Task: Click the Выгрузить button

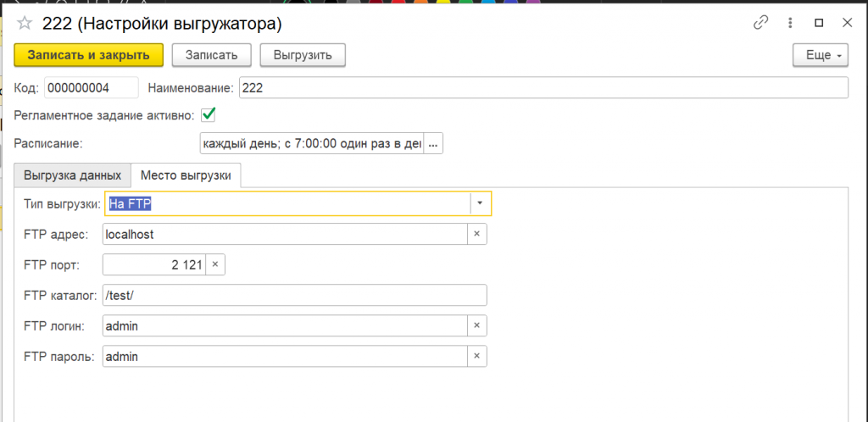Action: (303, 55)
